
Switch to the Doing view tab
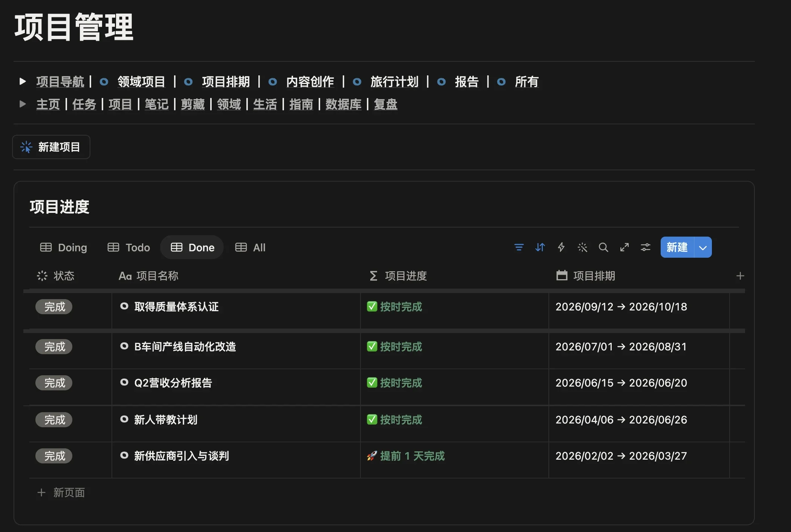tap(63, 248)
